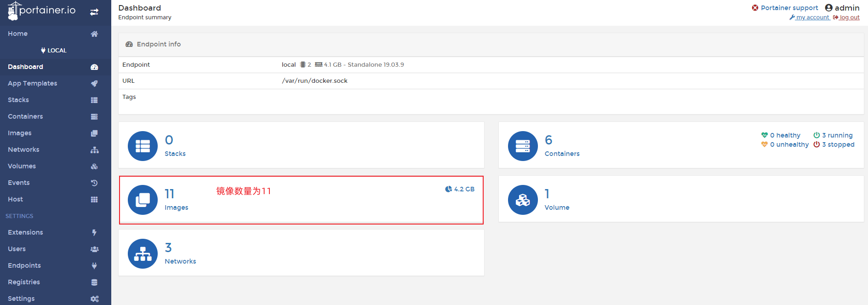Open the 0 Stacks dashboard tile

coord(301,145)
